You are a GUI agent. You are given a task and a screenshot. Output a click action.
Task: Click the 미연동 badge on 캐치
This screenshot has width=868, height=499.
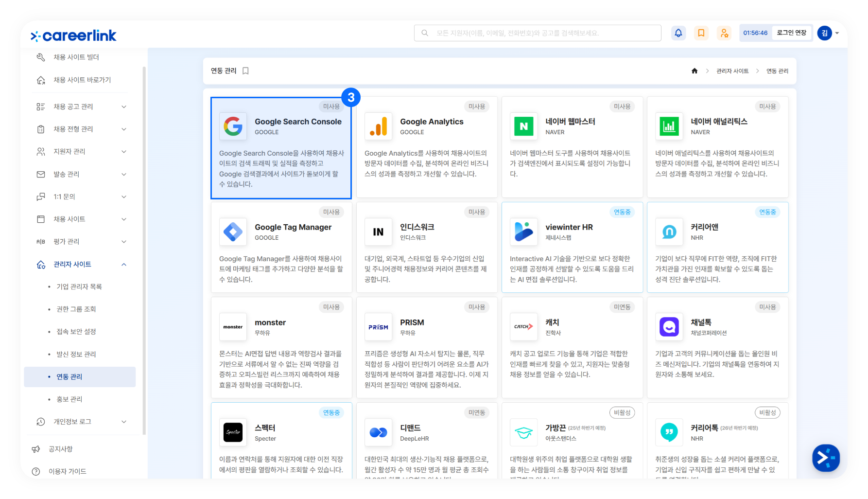[x=622, y=307]
